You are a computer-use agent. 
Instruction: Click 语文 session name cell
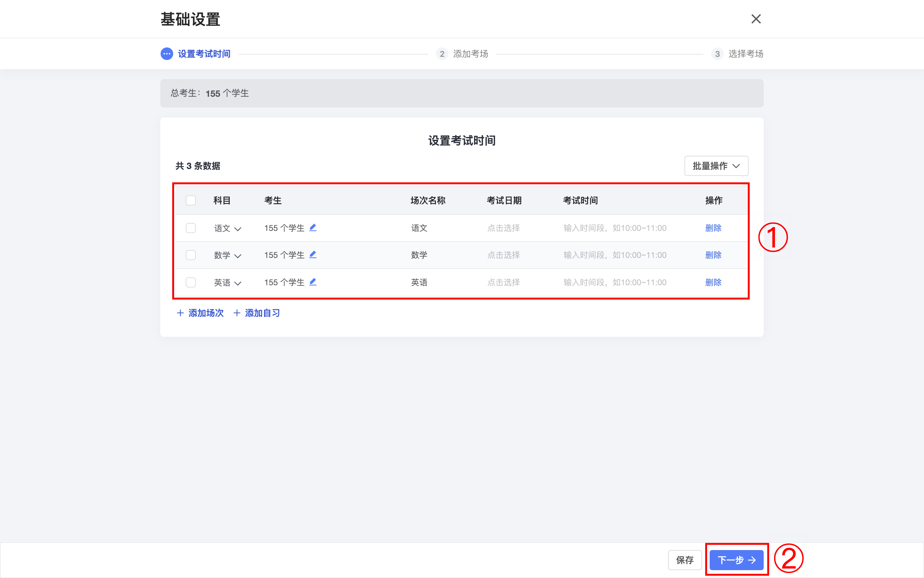click(x=419, y=228)
